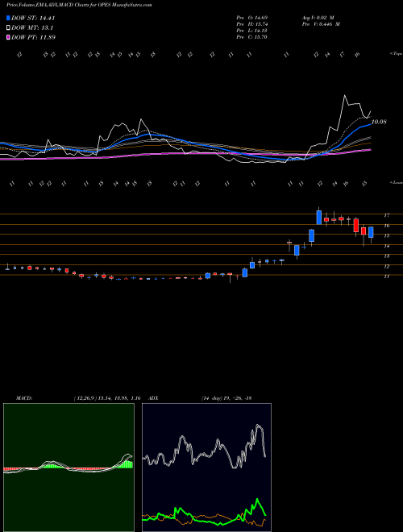Click the 'Pre O: 14.69' value

click(251, 18)
